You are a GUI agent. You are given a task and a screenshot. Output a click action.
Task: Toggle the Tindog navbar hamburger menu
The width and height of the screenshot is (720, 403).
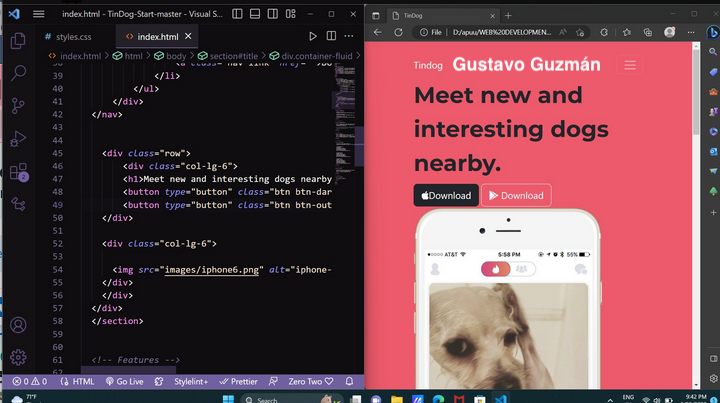coord(630,65)
